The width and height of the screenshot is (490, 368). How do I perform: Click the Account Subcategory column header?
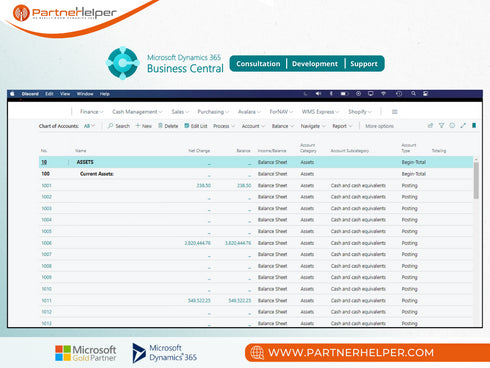coord(350,151)
